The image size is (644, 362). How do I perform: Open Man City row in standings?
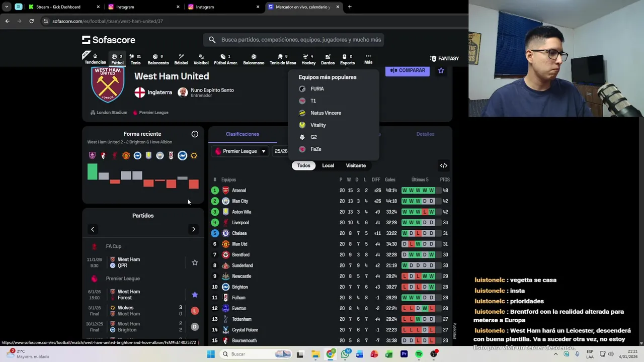[330, 201]
